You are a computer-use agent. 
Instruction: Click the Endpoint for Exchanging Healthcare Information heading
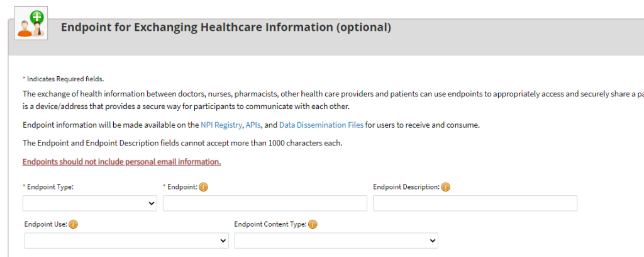226,28
